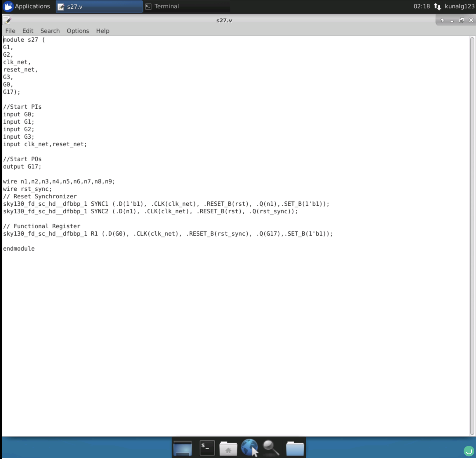
Task: Open the Edit menu
Action: (x=28, y=31)
